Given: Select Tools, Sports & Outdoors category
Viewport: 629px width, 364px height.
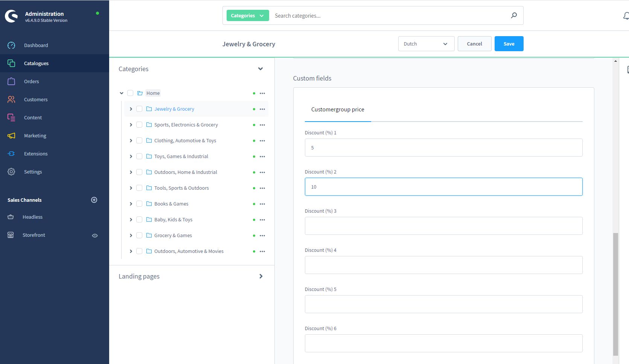Looking at the screenshot, I should (x=181, y=188).
